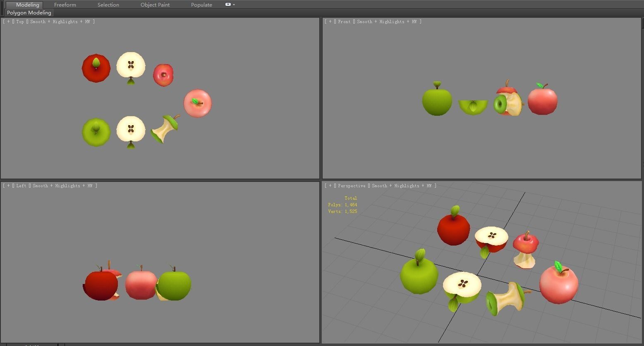Select the dark red apple in Top view
Viewport: 644px width, 346px height.
click(96, 68)
